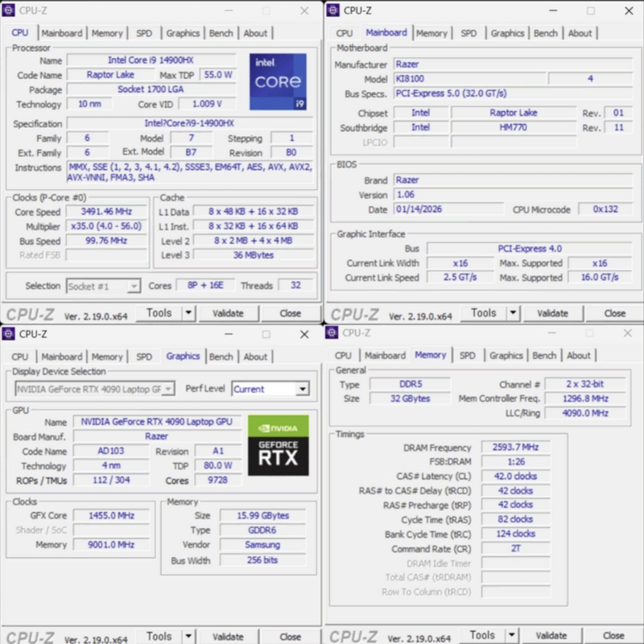This screenshot has height=644, width=644.
Task: Switch to Mainboard tab in CPU window
Action: (x=62, y=33)
